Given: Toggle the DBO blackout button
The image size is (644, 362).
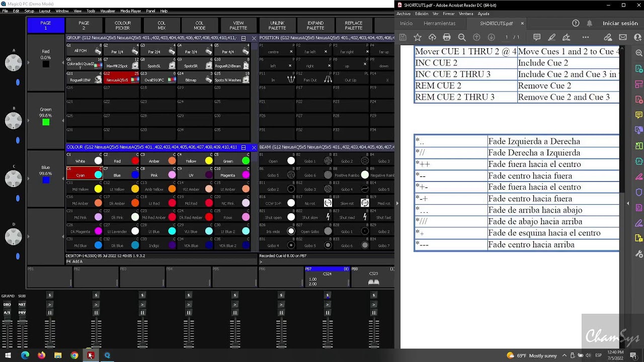Looking at the screenshot, I should tap(7, 305).
